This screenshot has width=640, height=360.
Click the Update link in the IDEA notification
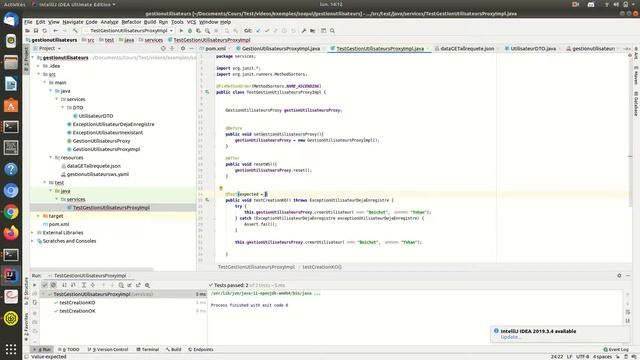pyautogui.click(x=510, y=337)
